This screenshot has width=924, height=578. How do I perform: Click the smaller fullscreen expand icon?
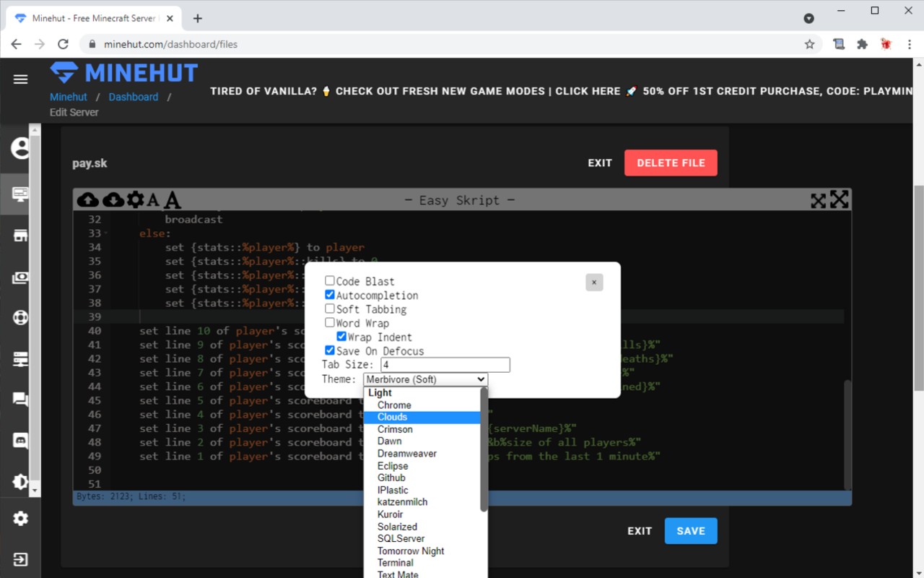pos(818,201)
